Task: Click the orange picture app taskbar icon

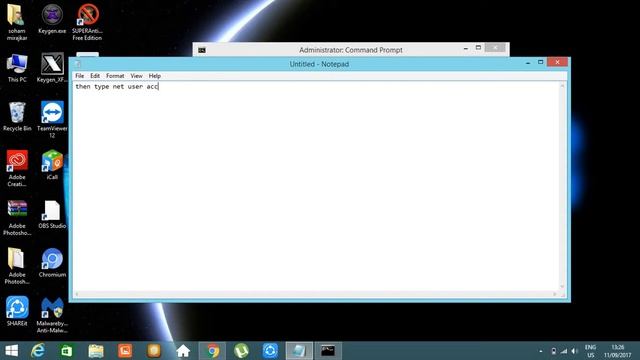Action: [x=125, y=351]
